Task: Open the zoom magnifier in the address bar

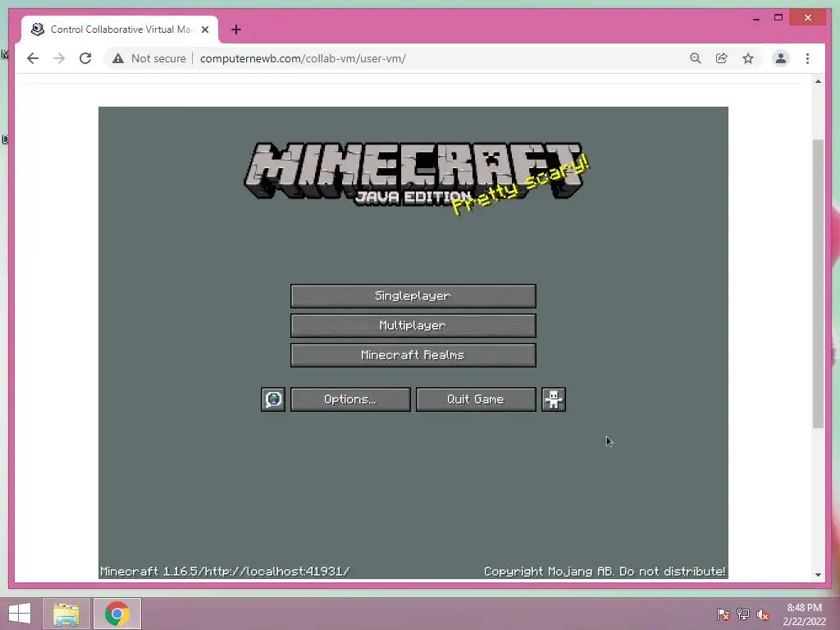Action: (x=696, y=58)
